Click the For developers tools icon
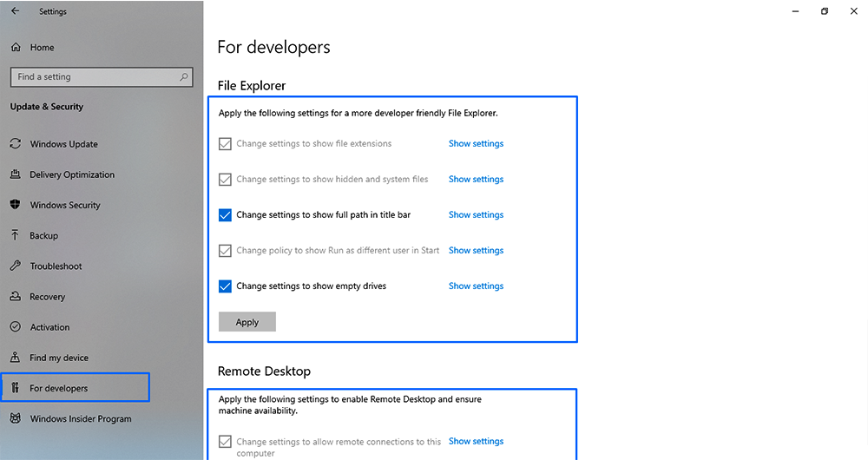 click(16, 387)
